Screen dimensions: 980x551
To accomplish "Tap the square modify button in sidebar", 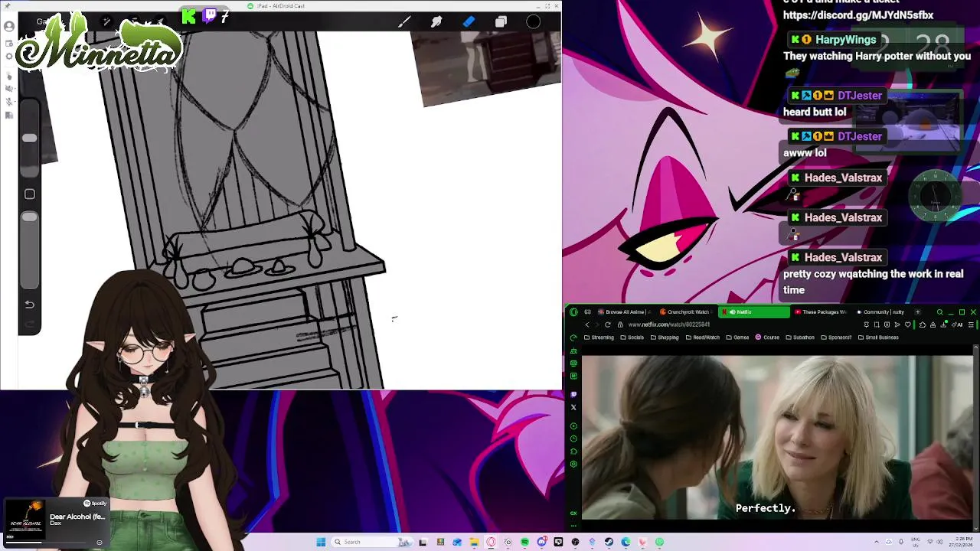I will tap(29, 194).
